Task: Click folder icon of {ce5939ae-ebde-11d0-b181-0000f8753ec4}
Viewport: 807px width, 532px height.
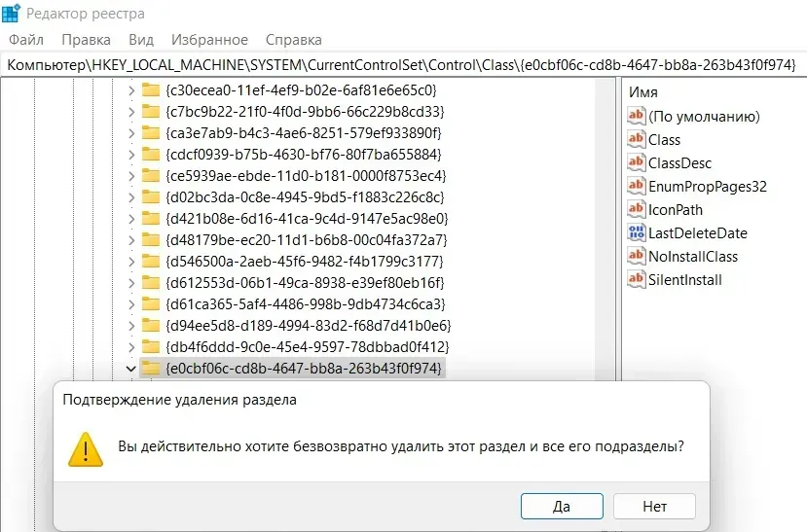Action: tap(151, 176)
